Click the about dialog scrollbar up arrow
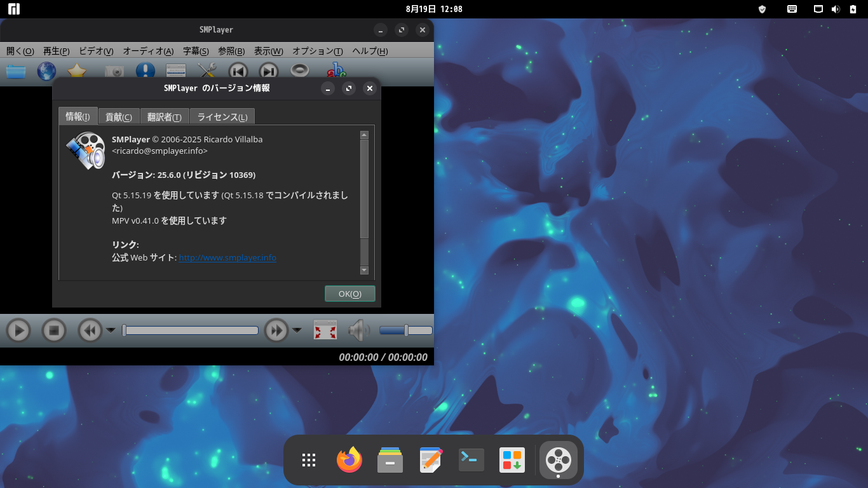Image resolution: width=868 pixels, height=488 pixels. (x=364, y=135)
